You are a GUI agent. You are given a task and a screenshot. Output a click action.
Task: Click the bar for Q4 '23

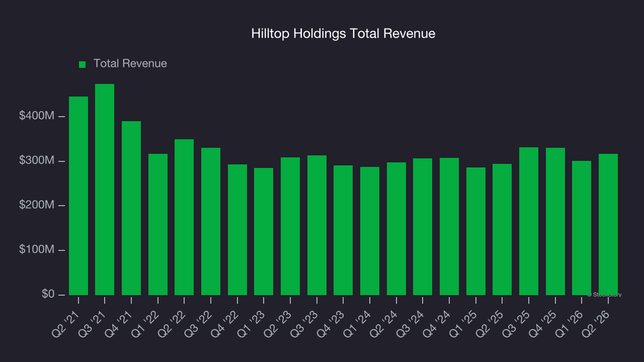pos(343,230)
